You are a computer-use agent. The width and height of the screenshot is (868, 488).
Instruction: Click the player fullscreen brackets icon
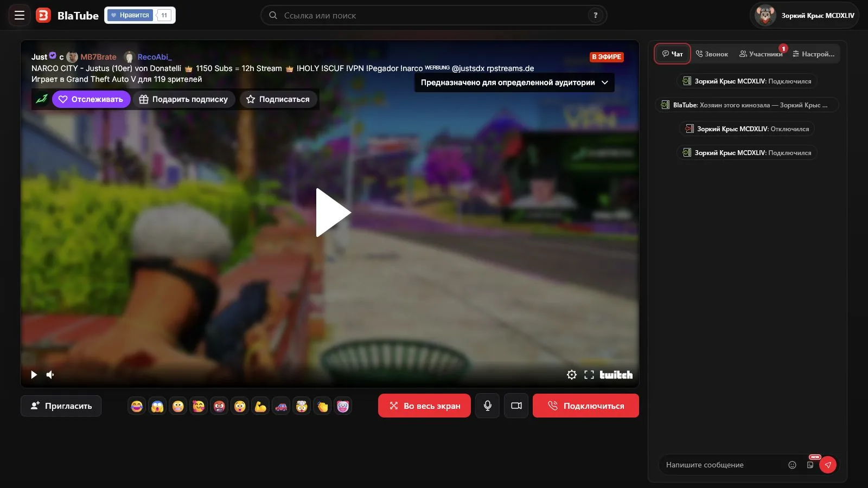[x=589, y=375]
